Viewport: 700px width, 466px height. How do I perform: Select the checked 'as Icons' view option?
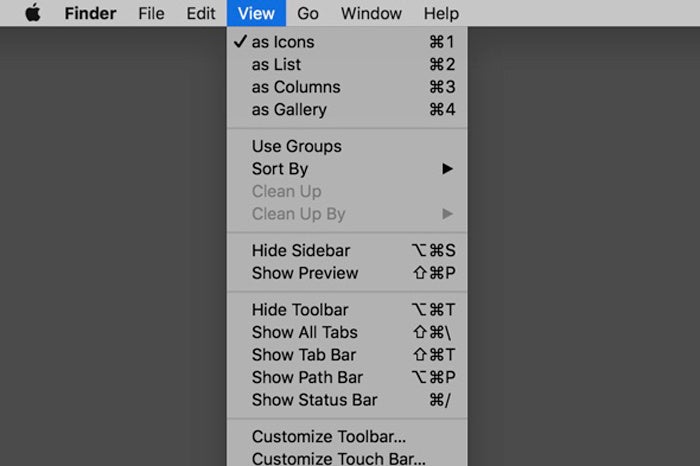[x=347, y=42]
